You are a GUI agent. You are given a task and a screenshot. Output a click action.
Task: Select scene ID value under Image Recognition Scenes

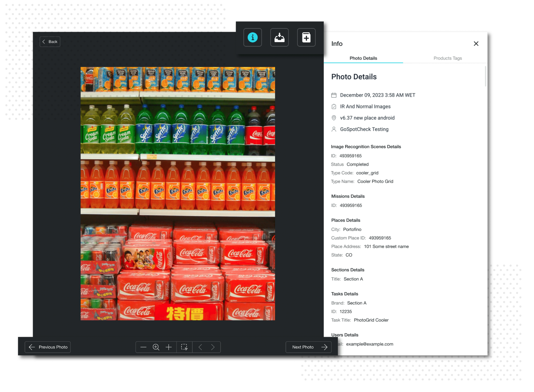click(350, 156)
